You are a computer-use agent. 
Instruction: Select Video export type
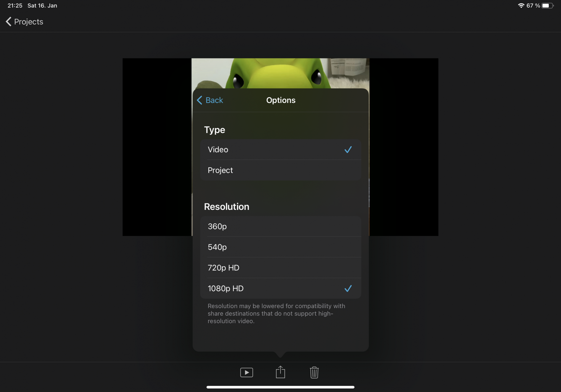pos(218,150)
